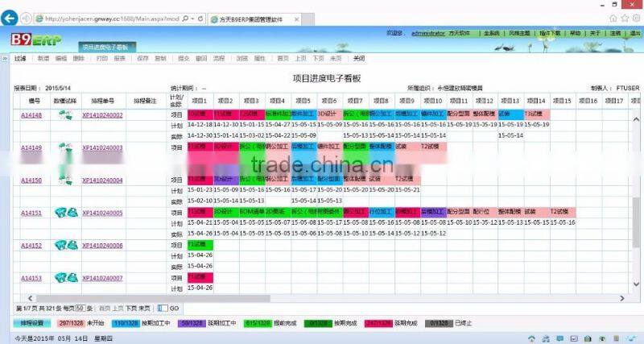Click 过滤 in the toolbar
Image resolution: width=644 pixels, height=344 pixels.
(x=20, y=59)
